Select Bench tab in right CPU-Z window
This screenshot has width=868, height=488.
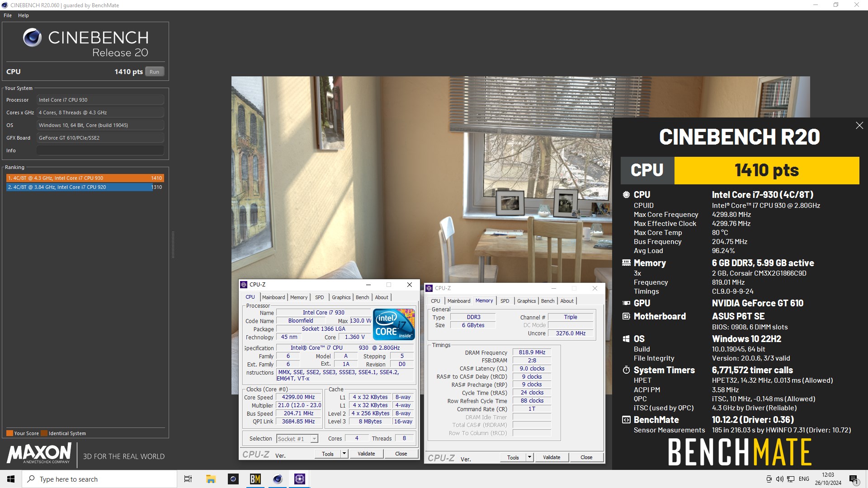(548, 301)
